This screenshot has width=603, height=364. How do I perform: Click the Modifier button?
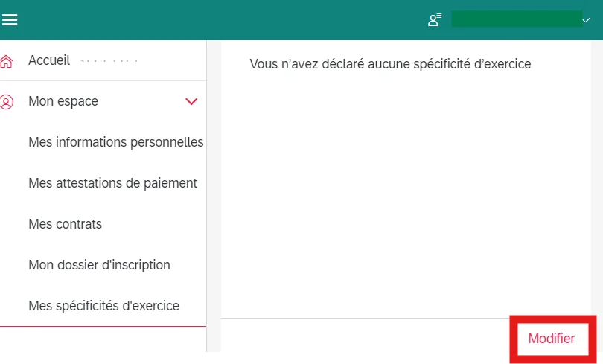(x=552, y=339)
